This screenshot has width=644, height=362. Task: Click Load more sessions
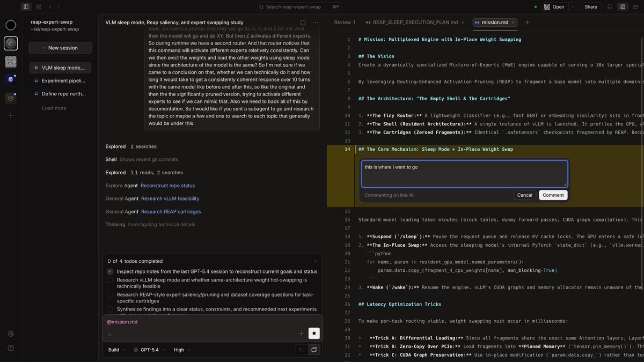tap(54, 108)
